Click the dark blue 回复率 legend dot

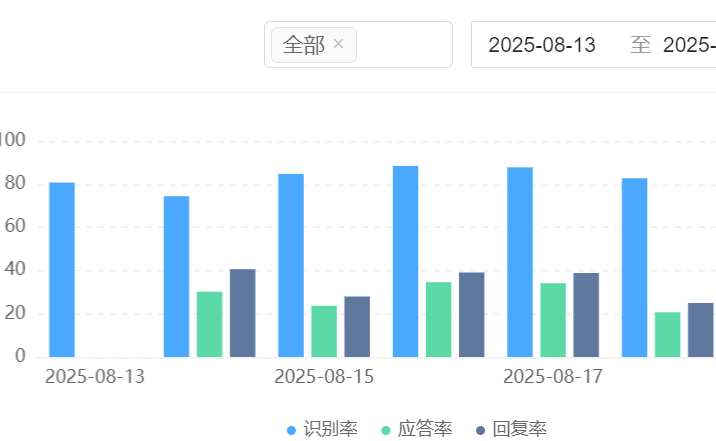coord(481,430)
